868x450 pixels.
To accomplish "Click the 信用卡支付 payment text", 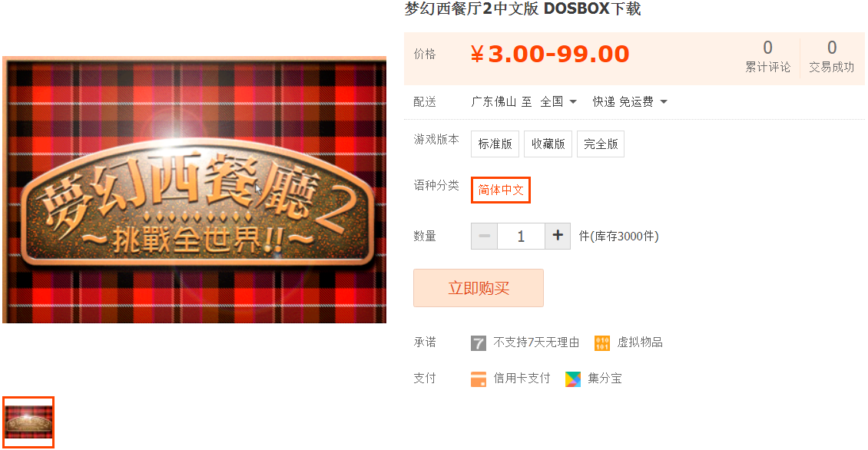I will [522, 379].
